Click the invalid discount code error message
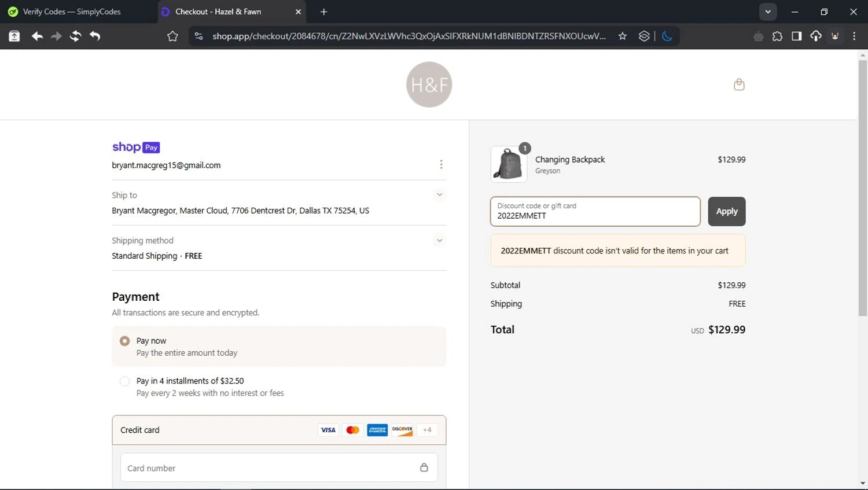The height and width of the screenshot is (490, 868). point(618,250)
